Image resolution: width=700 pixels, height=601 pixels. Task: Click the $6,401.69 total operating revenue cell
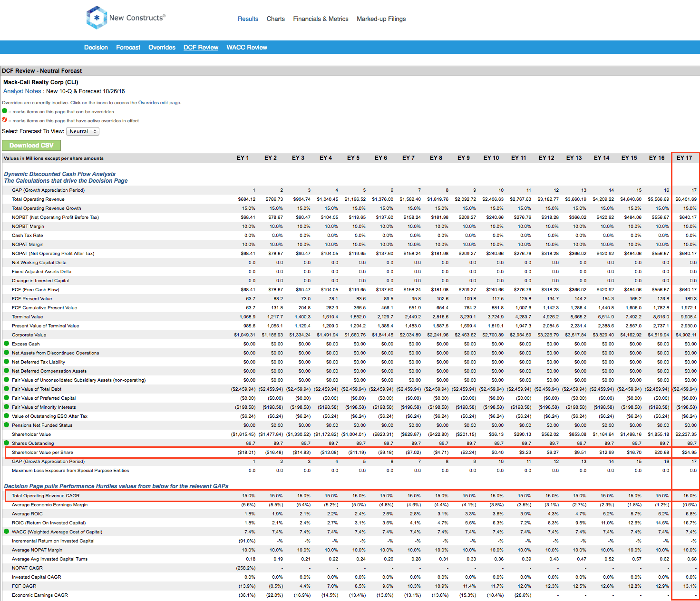click(x=686, y=199)
